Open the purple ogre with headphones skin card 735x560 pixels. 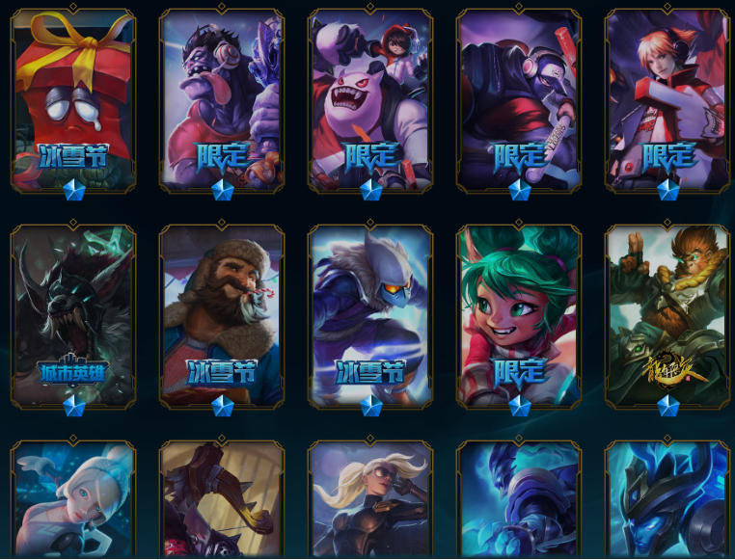pyautogui.click(x=222, y=99)
